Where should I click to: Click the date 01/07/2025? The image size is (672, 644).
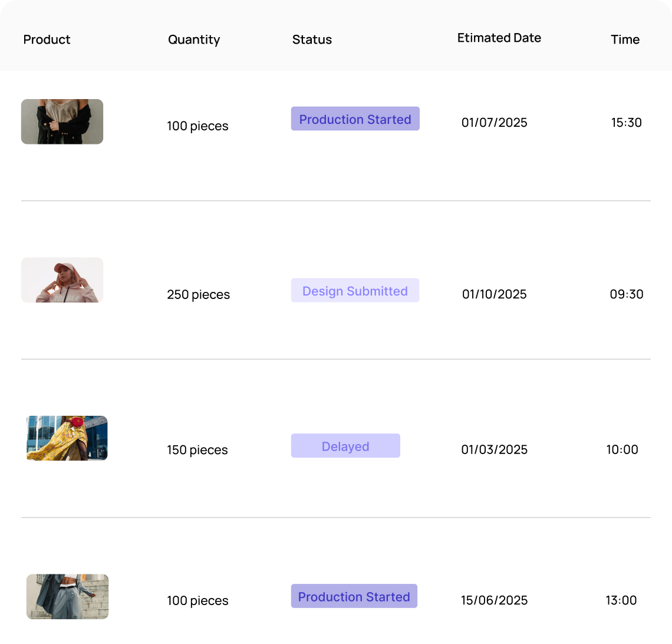(x=494, y=123)
